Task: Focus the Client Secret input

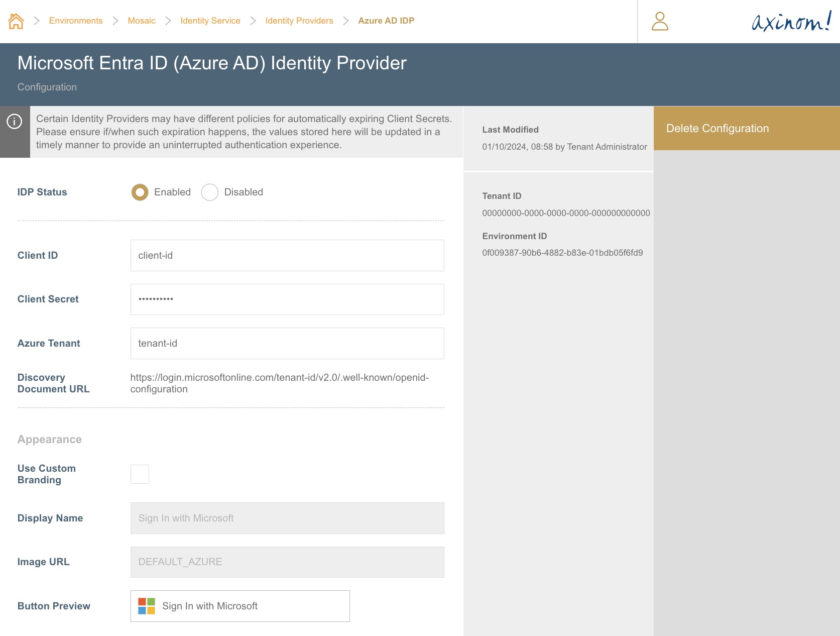Action: click(287, 299)
